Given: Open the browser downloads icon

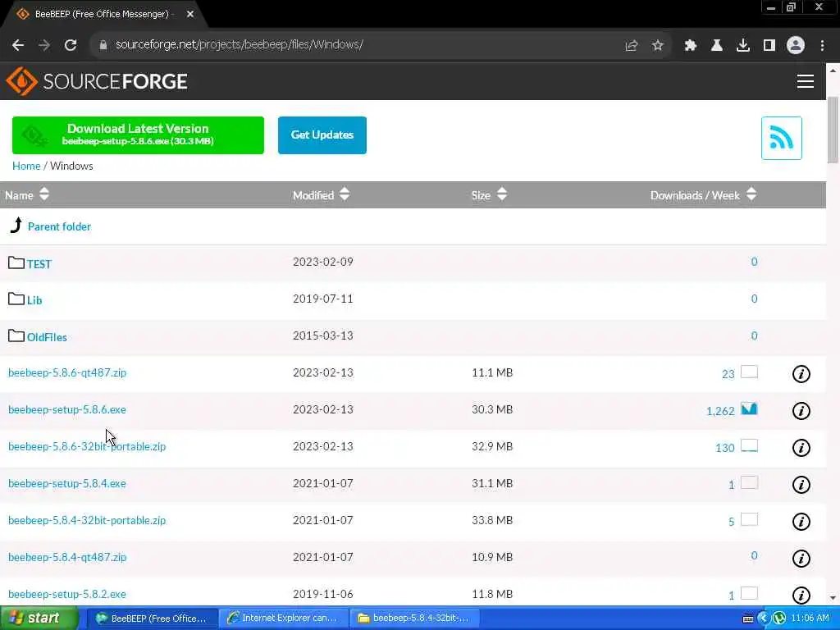Looking at the screenshot, I should [x=743, y=46].
